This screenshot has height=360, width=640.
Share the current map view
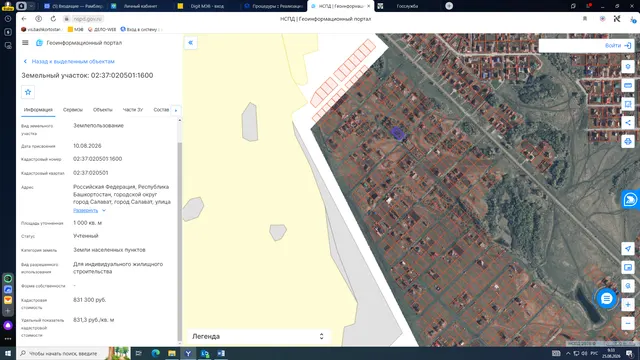[x=628, y=123]
